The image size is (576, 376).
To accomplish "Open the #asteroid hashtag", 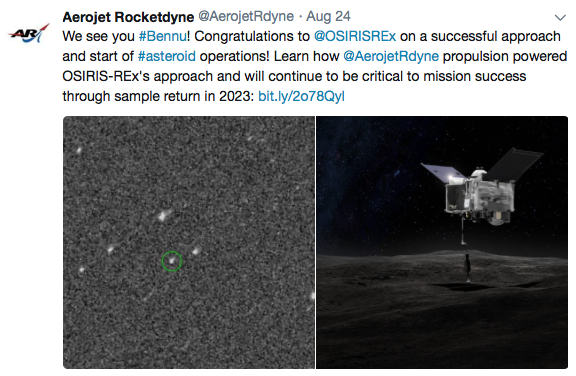I will pos(167,56).
